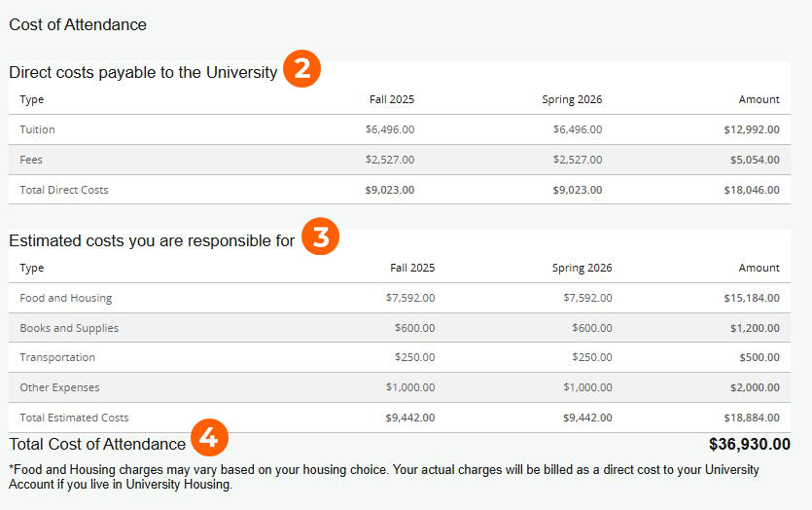Image resolution: width=812 pixels, height=510 pixels.
Task: Click the Transportation row label
Action: (57, 357)
